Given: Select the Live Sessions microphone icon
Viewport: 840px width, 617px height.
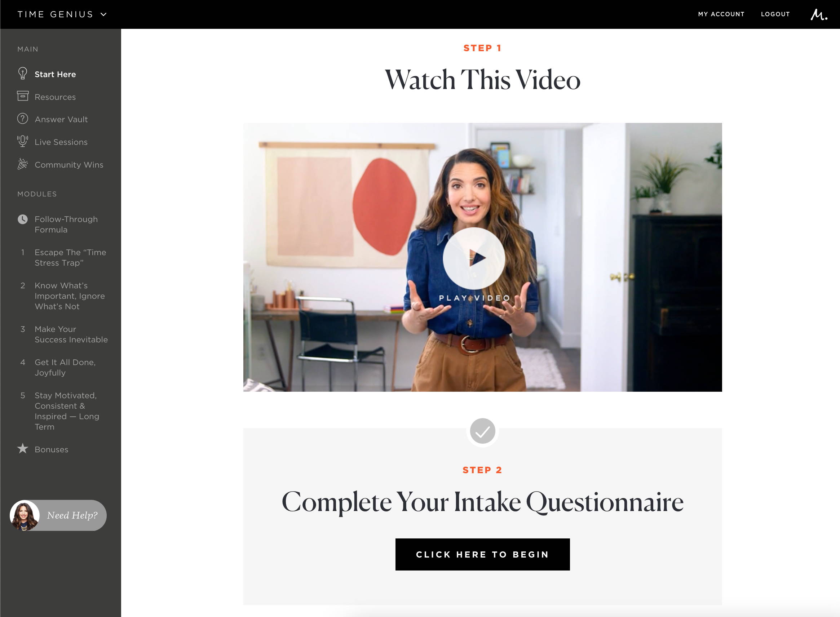Looking at the screenshot, I should [x=22, y=141].
